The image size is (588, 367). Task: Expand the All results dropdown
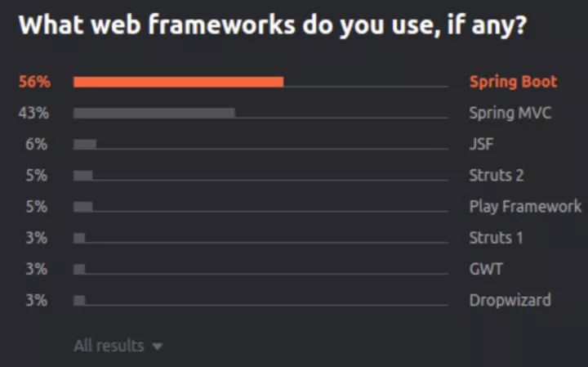pyautogui.click(x=109, y=346)
